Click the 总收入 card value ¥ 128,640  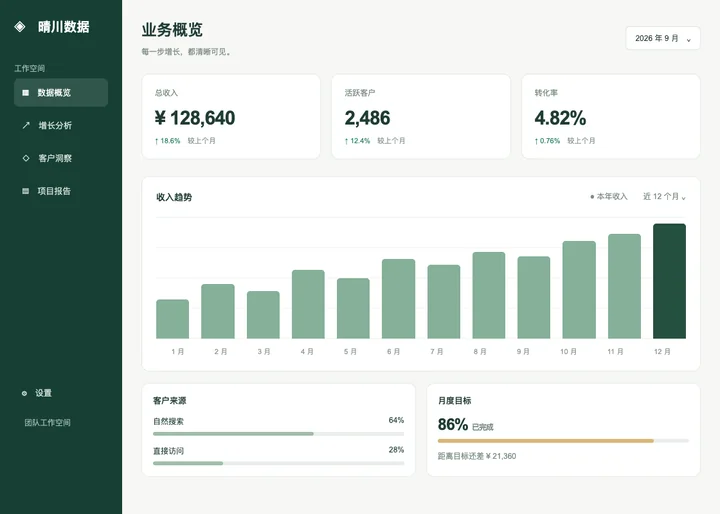(195, 118)
